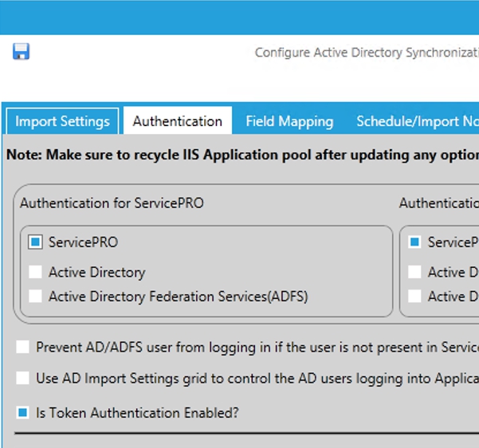Check the last Active D option in right group
The height and width of the screenshot is (448, 479).
coord(414,296)
